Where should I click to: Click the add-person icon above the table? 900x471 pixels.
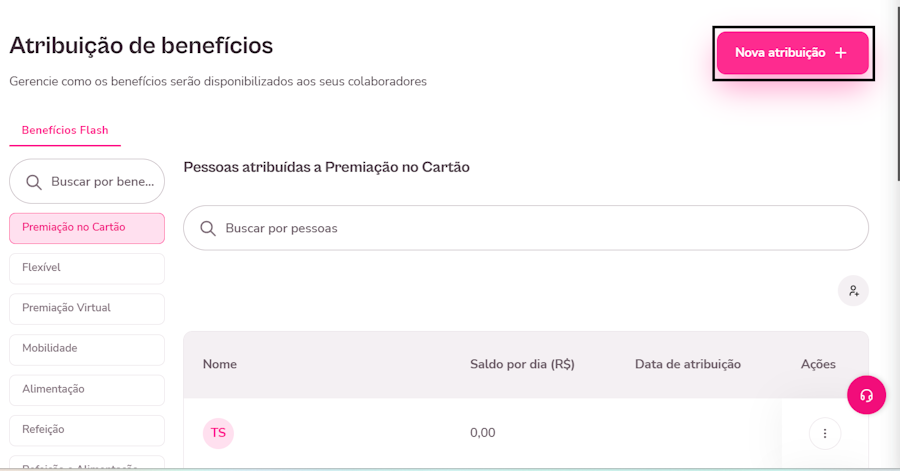[x=853, y=291]
